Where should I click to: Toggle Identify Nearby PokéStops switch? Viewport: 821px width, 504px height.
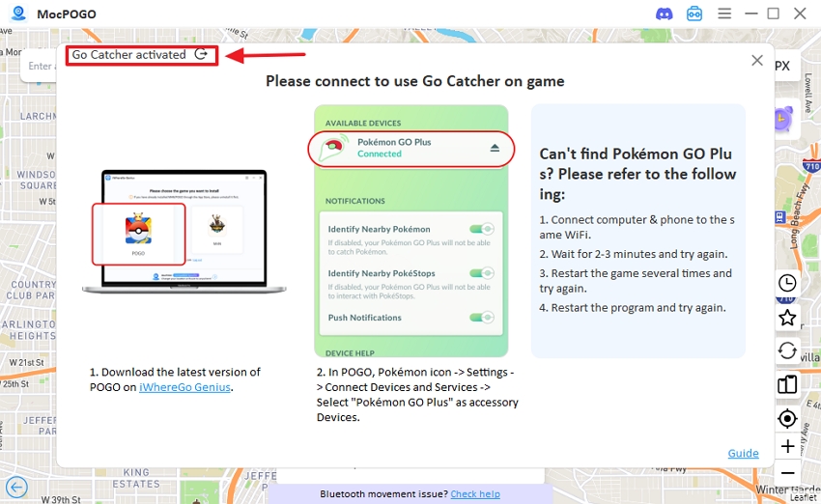click(482, 272)
